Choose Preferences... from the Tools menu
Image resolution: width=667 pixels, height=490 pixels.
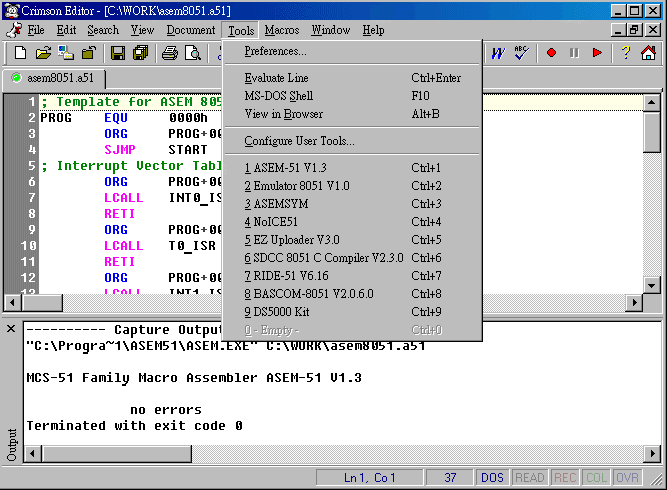pyautogui.click(x=352, y=51)
